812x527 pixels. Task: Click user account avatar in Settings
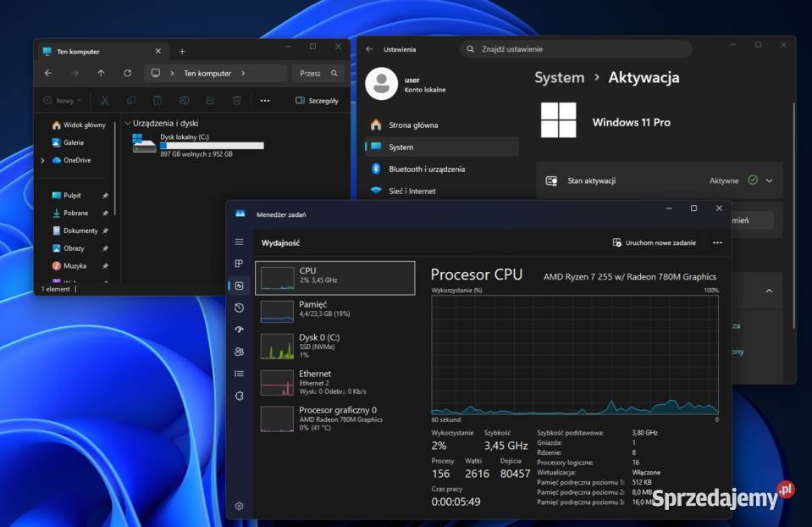pos(382,83)
